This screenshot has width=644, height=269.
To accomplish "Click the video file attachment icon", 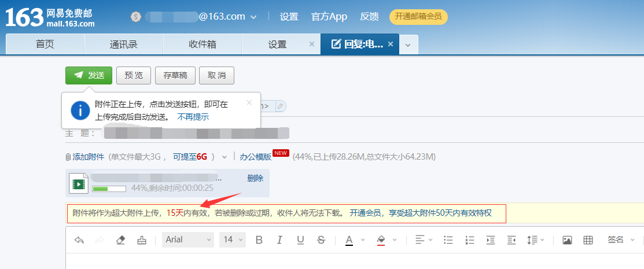I will pos(79,183).
